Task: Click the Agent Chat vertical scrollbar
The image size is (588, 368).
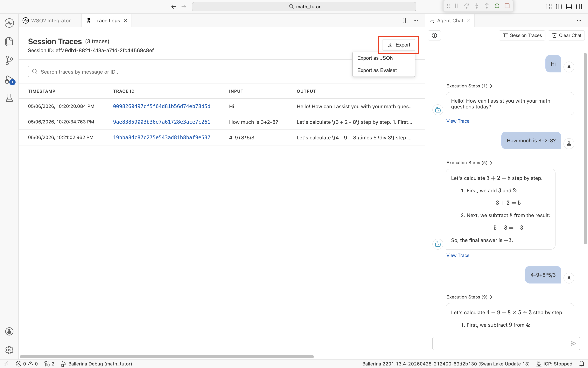Action: pos(585,148)
